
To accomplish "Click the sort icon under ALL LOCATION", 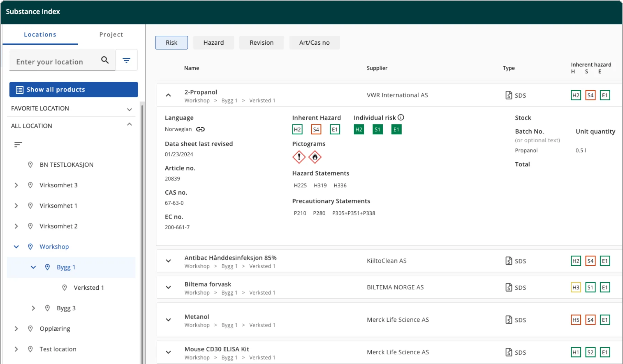I will click(x=18, y=145).
